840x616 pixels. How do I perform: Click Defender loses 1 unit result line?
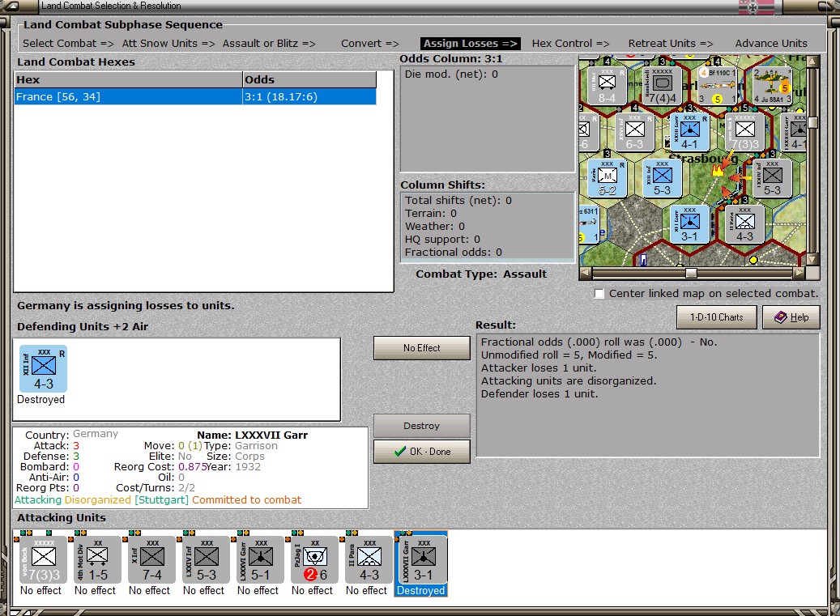tap(539, 394)
